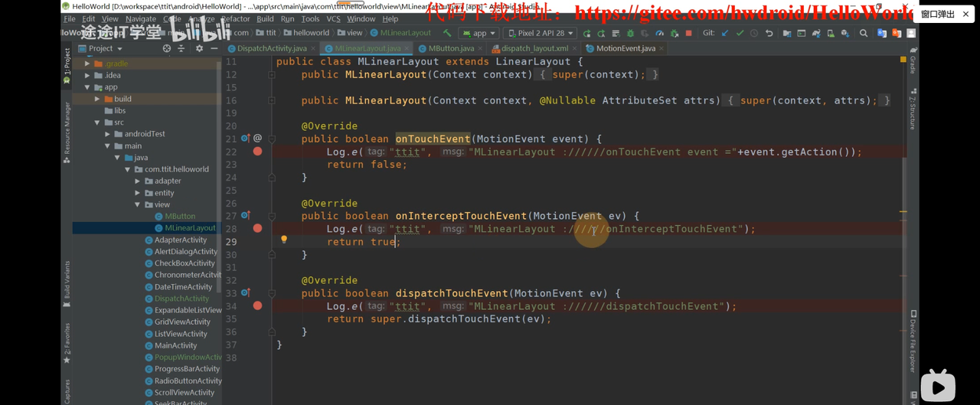This screenshot has height=405, width=980.
Task: Open the File menu
Action: point(70,18)
